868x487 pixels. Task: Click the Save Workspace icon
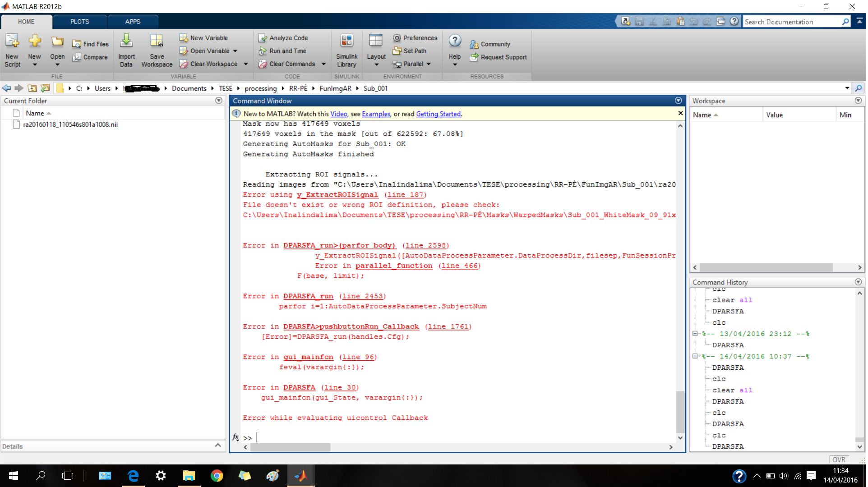pyautogui.click(x=157, y=41)
